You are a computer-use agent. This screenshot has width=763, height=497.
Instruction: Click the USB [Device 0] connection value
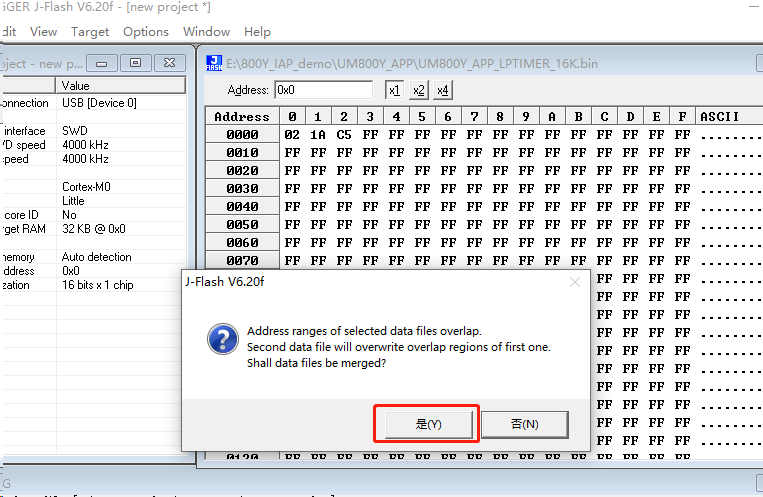tap(99, 103)
